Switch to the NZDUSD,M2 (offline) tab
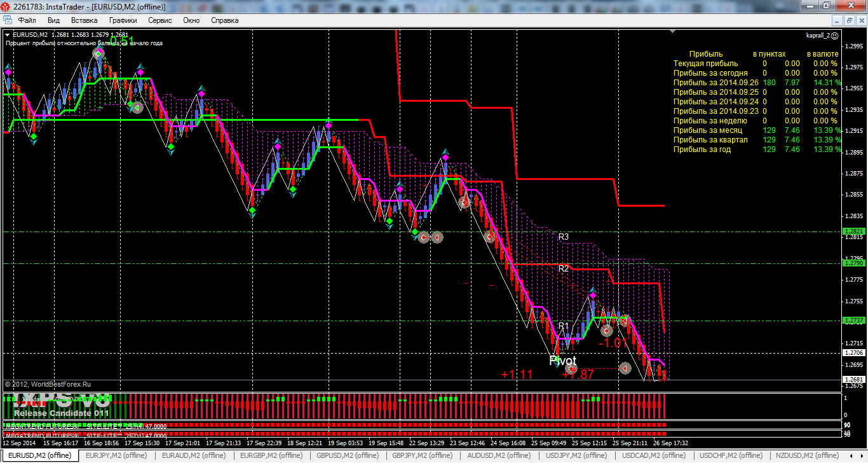The height and width of the screenshot is (463, 868). (808, 455)
